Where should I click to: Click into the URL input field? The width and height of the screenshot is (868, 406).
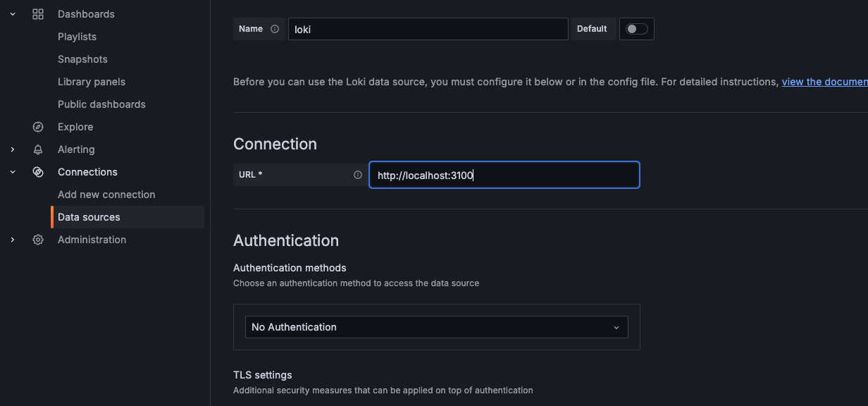point(504,175)
